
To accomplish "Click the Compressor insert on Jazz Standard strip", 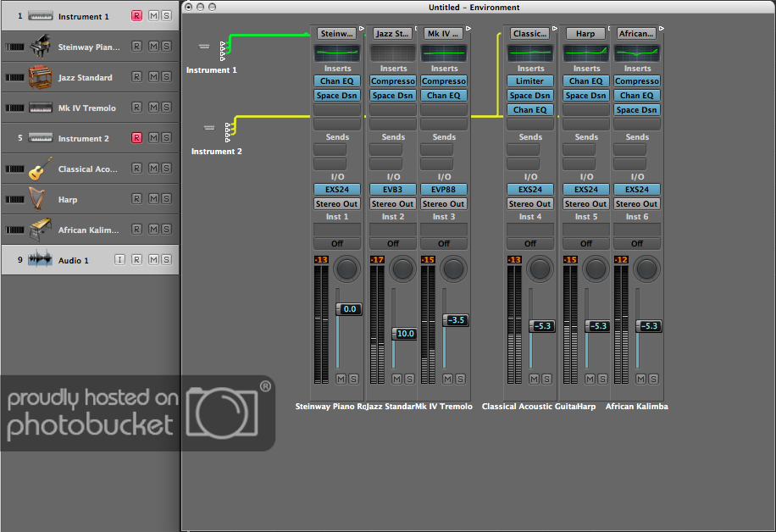I will click(393, 81).
